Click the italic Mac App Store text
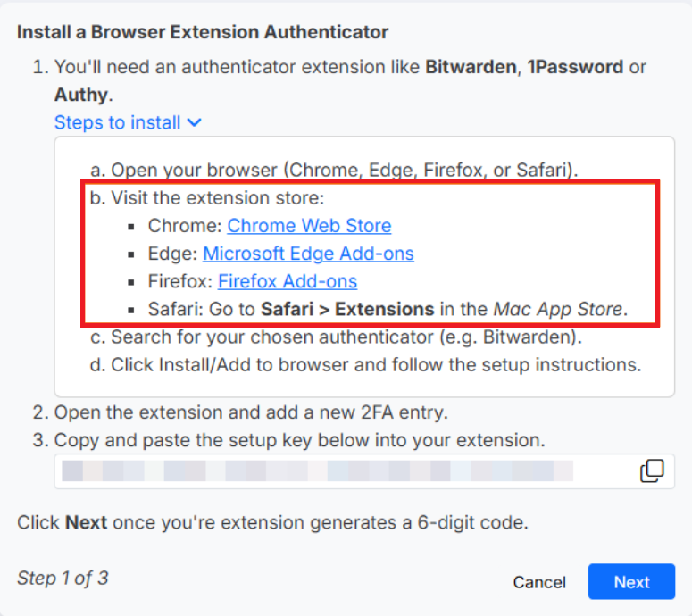 (557, 309)
